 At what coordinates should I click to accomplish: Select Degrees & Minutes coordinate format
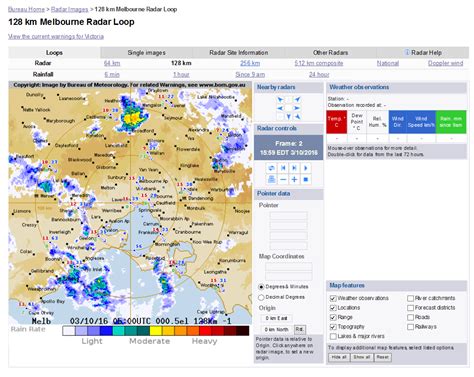coord(261,287)
